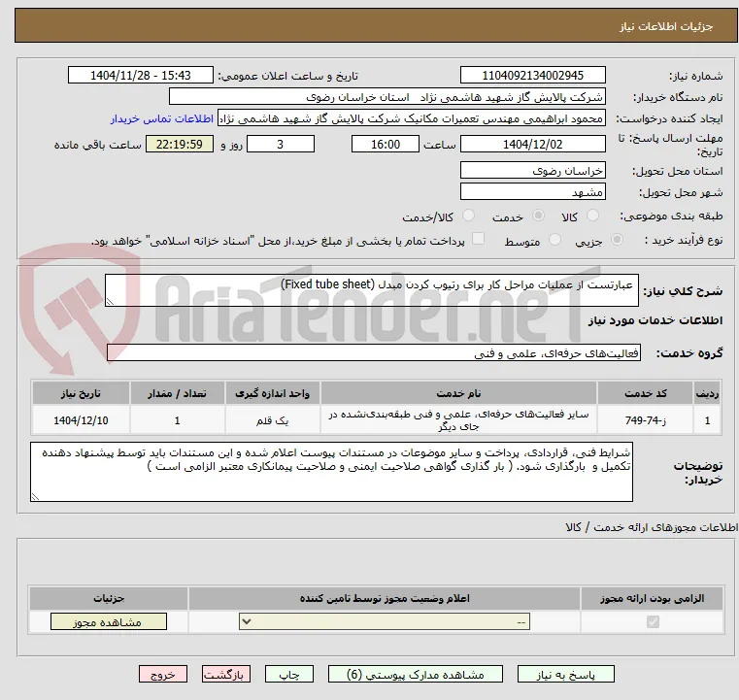Screen dimensions: 739x700
Task: Click the جزئیات column header
Action: [109, 598]
